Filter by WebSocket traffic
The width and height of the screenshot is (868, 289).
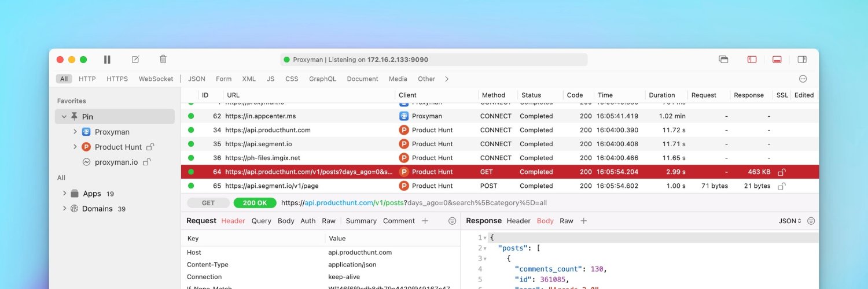156,79
